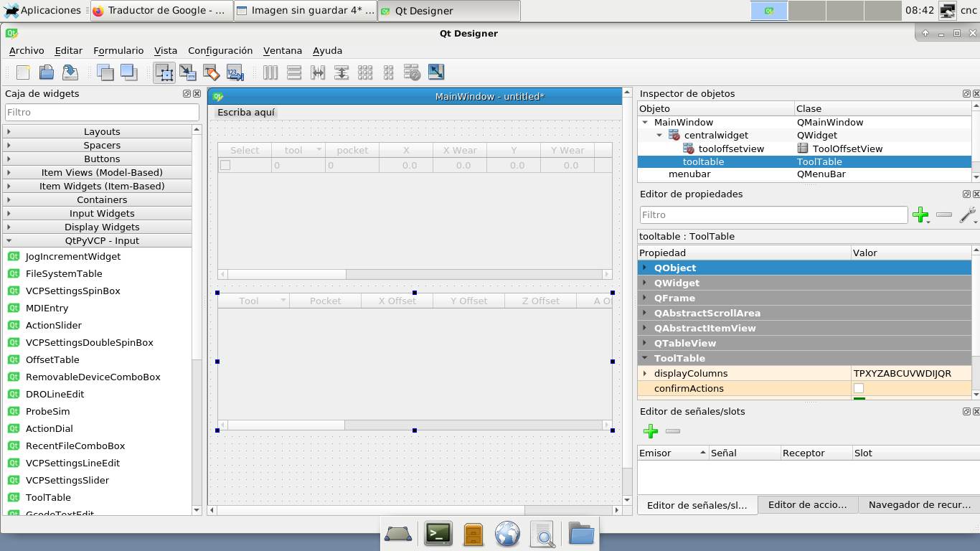Toggle confirmActions property checkbox
Image resolution: width=980 pixels, height=551 pixels.
pyautogui.click(x=859, y=388)
